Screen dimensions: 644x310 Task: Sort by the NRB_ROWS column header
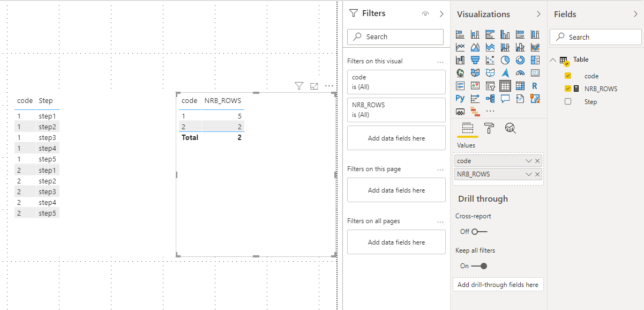point(223,100)
